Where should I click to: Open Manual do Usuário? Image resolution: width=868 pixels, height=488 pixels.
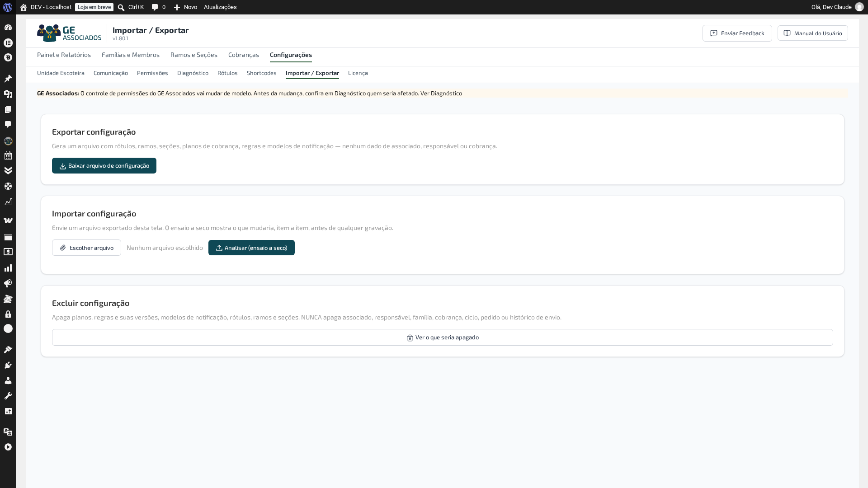point(813,33)
